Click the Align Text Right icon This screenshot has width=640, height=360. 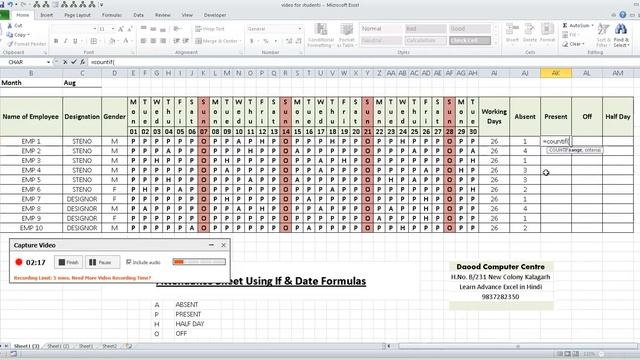click(x=163, y=41)
